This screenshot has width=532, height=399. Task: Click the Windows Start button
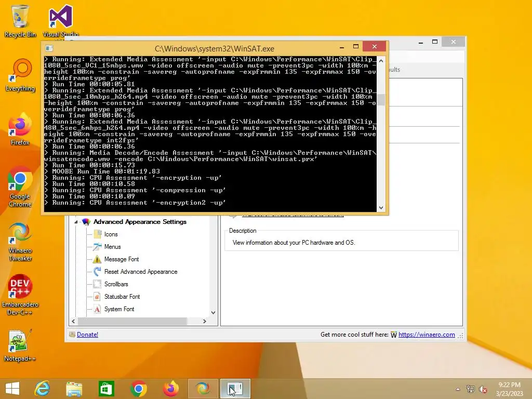click(12, 389)
